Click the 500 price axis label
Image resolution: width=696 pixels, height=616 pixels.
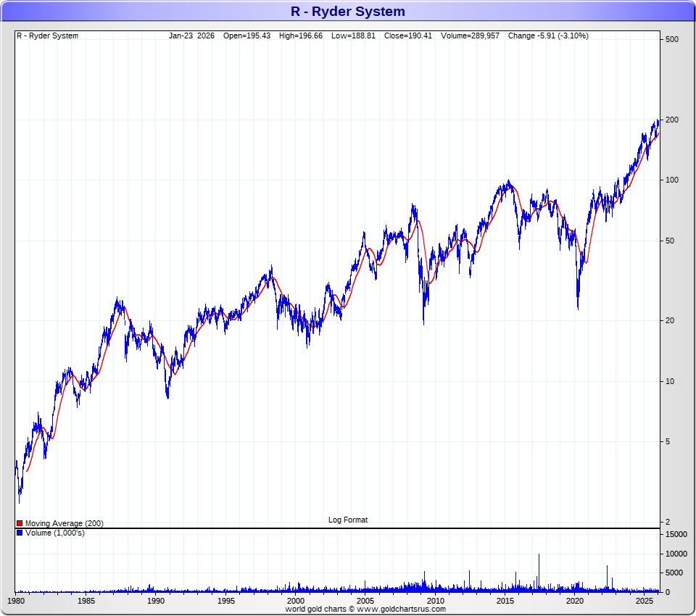pos(672,39)
